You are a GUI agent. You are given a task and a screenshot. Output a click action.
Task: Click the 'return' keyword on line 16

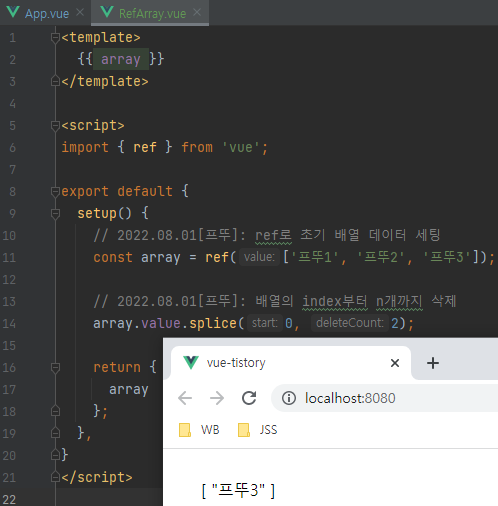click(117, 367)
